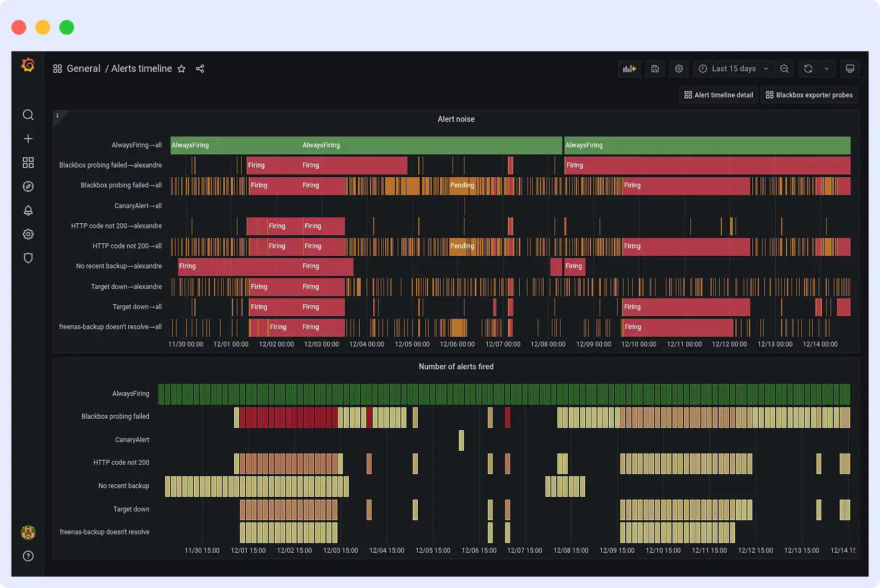Open Server Admin shield section
Viewport: 880px width, 588px height.
(28, 258)
